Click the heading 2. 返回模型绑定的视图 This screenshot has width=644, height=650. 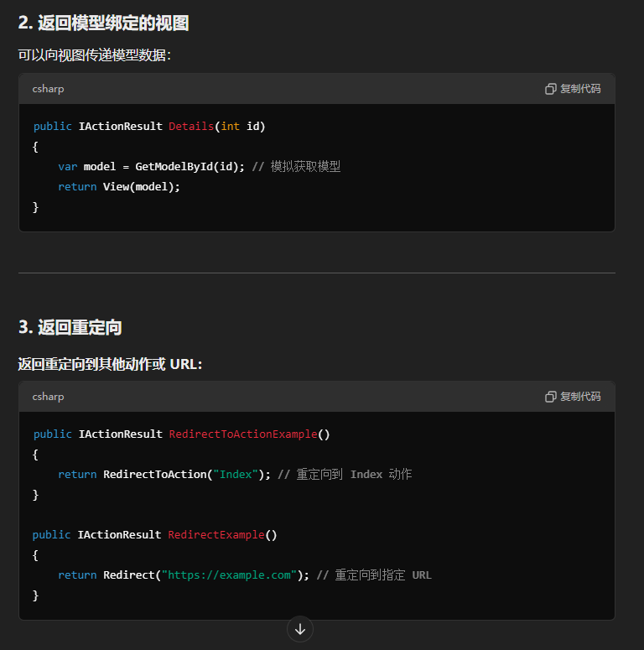tap(103, 23)
